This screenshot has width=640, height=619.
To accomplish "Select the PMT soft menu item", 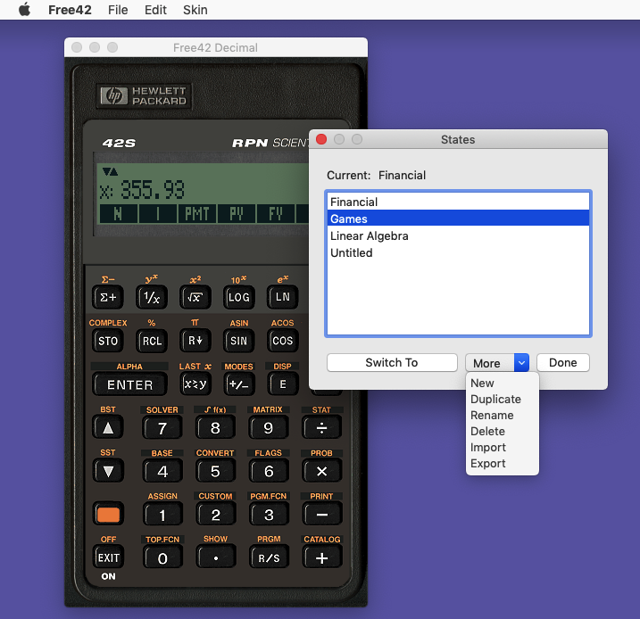I will [197, 214].
